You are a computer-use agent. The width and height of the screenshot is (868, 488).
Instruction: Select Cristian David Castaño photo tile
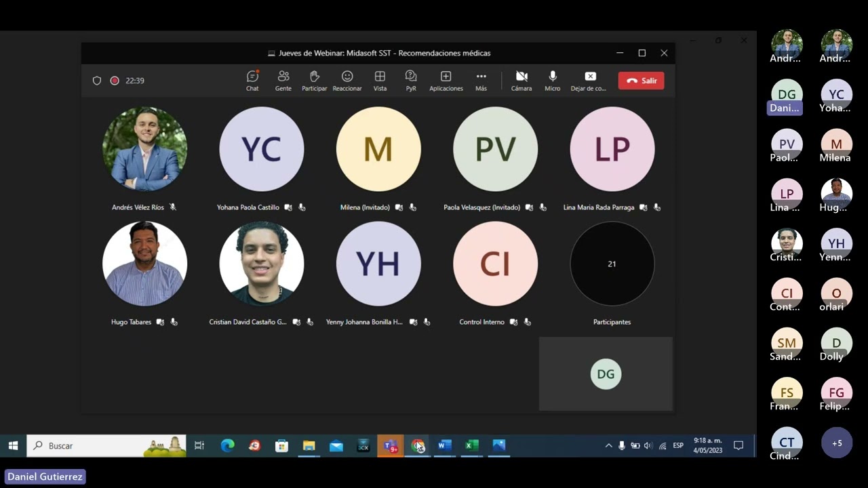[262, 264]
